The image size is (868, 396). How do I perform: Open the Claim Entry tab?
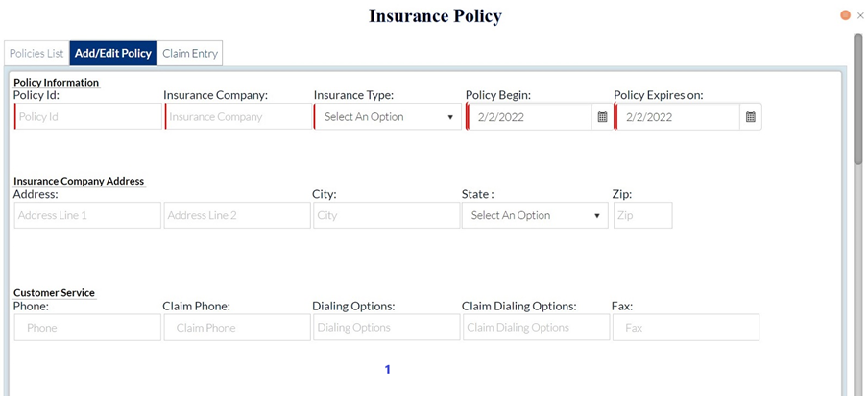(190, 54)
